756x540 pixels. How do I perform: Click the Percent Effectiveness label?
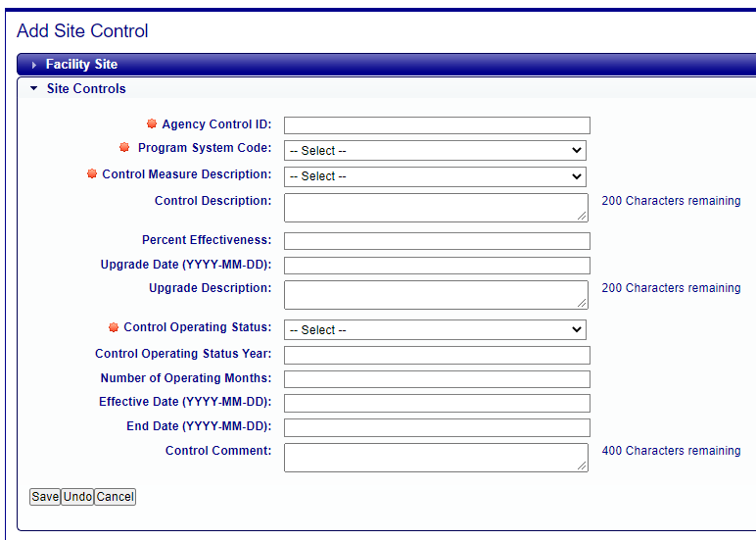coord(207,240)
